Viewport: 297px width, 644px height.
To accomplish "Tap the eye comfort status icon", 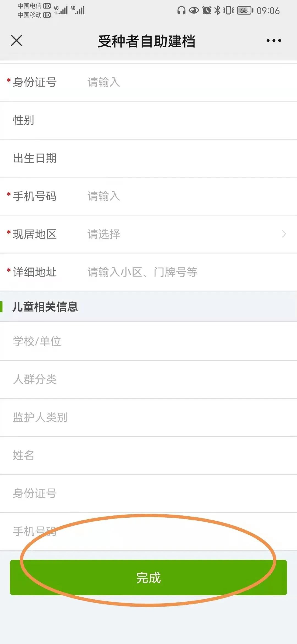I will [x=194, y=10].
